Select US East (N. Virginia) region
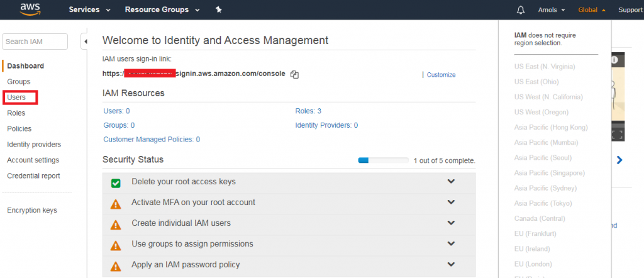 [545, 67]
